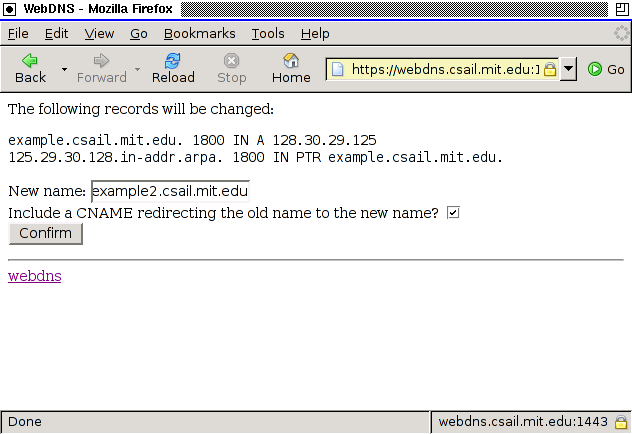Click the Forward arrow icon
This screenshot has width=632, height=434.
[101, 60]
